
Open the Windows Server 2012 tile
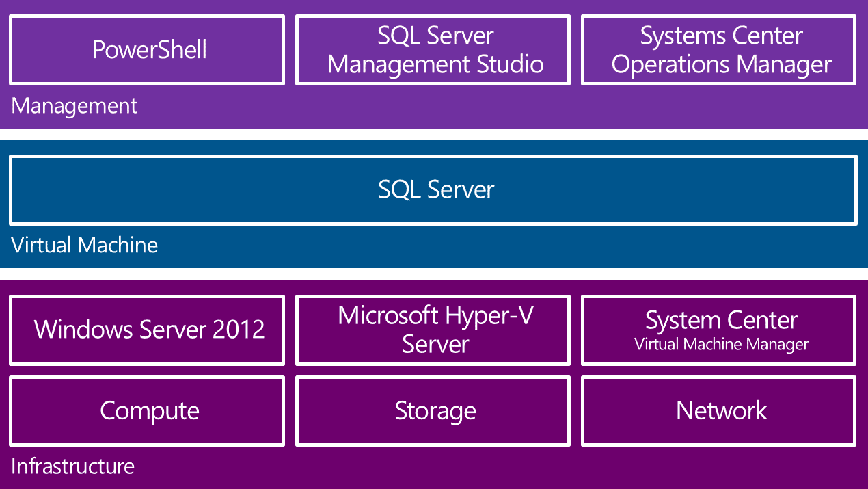(147, 330)
